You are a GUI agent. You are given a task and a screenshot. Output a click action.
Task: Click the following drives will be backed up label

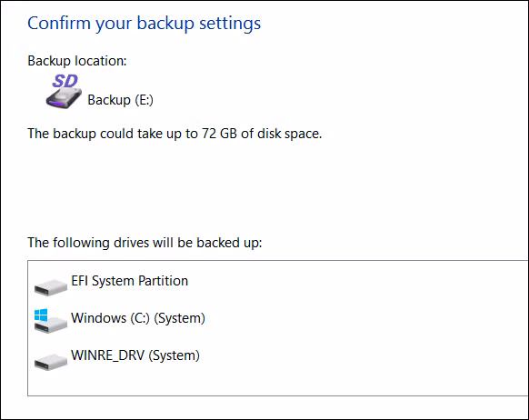coord(145,243)
